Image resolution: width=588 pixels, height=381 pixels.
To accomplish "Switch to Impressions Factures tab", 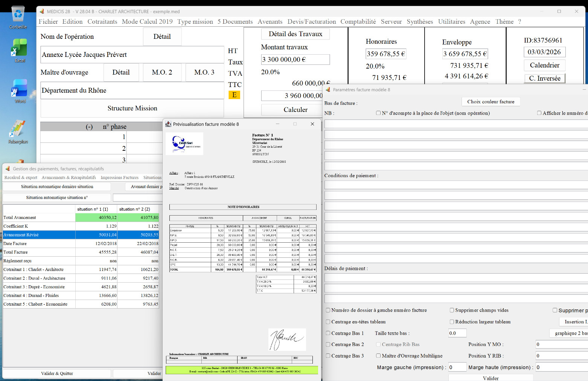I will point(119,177).
